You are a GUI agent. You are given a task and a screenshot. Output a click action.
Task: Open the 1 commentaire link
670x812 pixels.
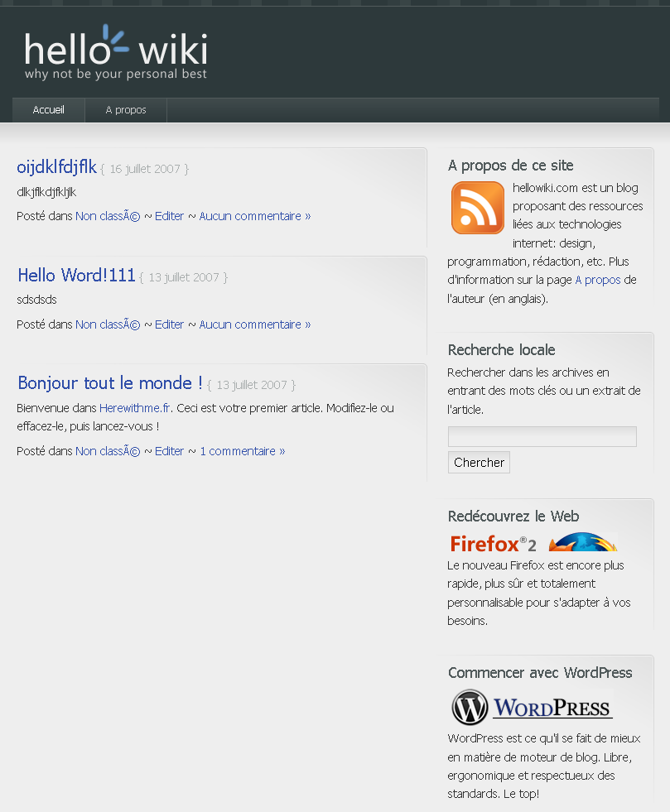tap(242, 451)
